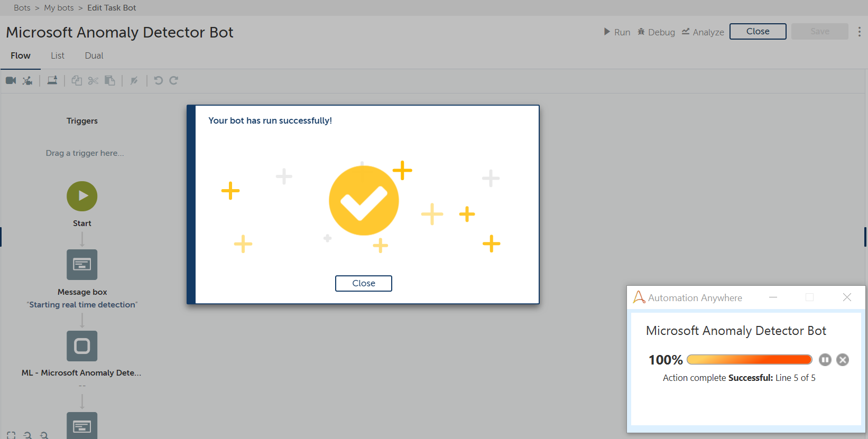This screenshot has height=439, width=868.
Task: Pause the bot with progress window button
Action: click(x=825, y=360)
